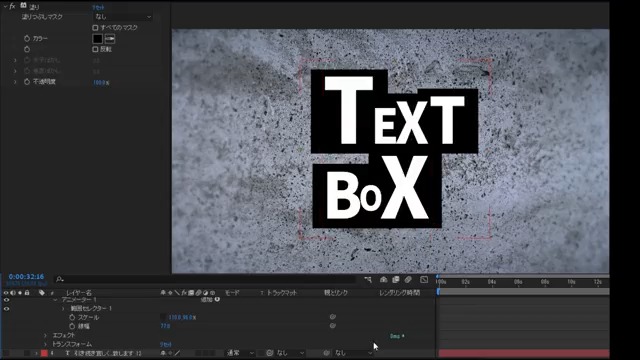Screen dimensions: 640x360
Task: Edit the スケール value in the timeline
Action: pos(182,318)
